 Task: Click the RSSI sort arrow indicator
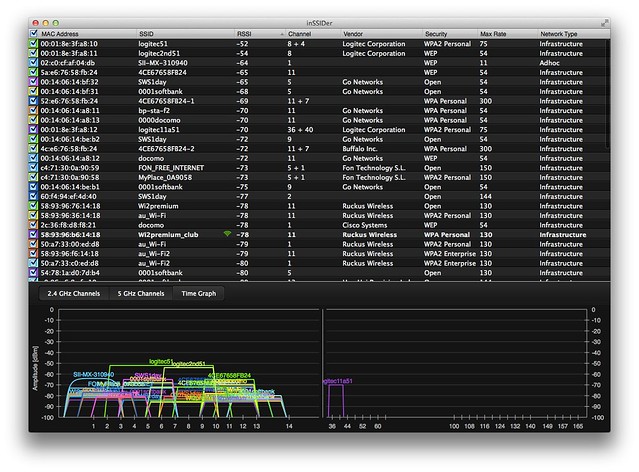coord(282,34)
